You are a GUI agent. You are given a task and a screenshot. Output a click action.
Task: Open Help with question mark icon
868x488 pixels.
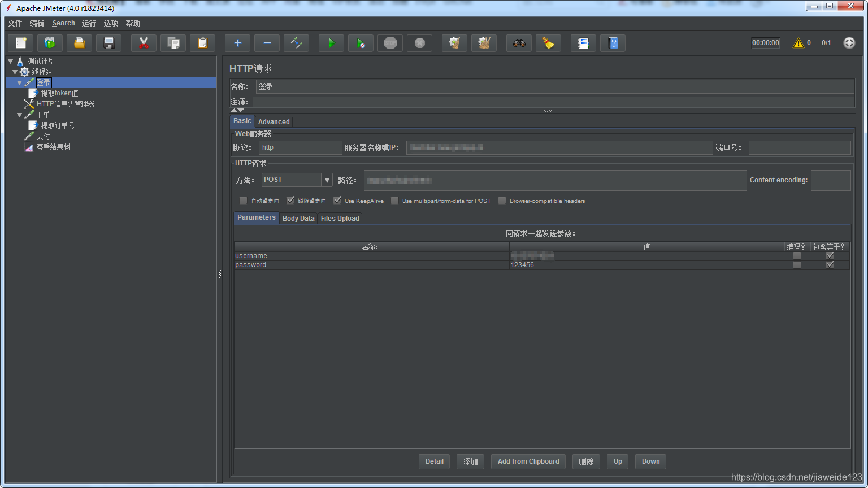coord(613,43)
